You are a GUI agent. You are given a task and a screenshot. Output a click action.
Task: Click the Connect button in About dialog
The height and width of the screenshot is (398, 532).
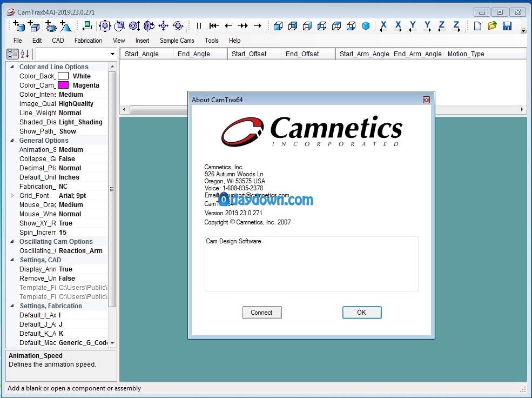tap(262, 313)
